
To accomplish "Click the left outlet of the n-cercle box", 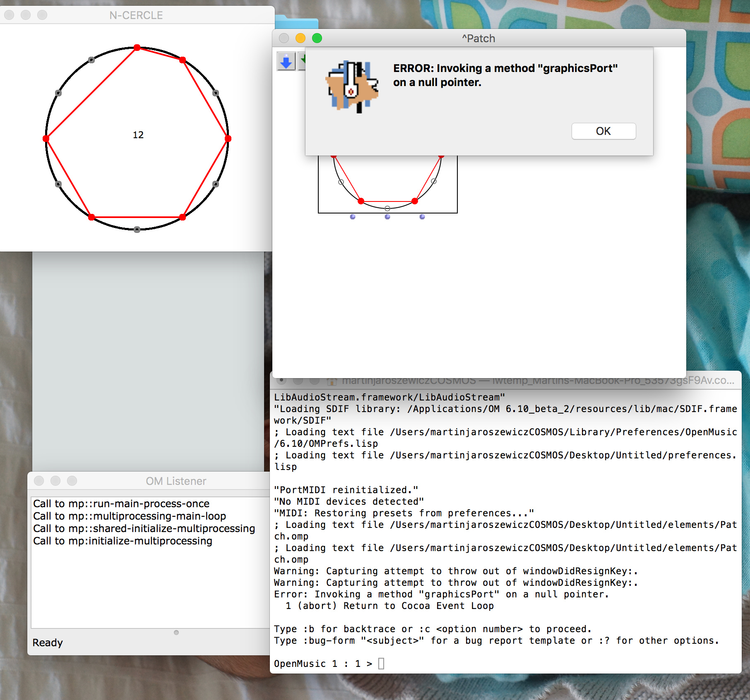I will point(353,217).
